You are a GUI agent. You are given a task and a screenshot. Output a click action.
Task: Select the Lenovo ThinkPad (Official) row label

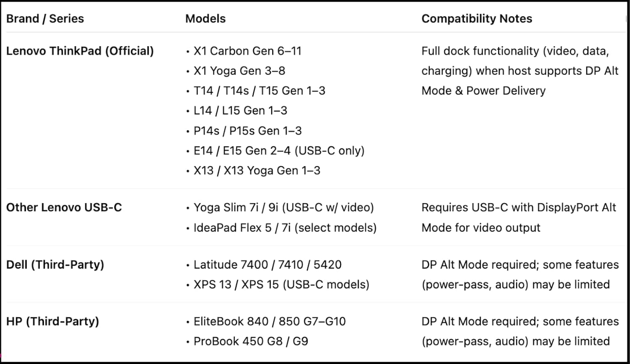[x=80, y=51]
